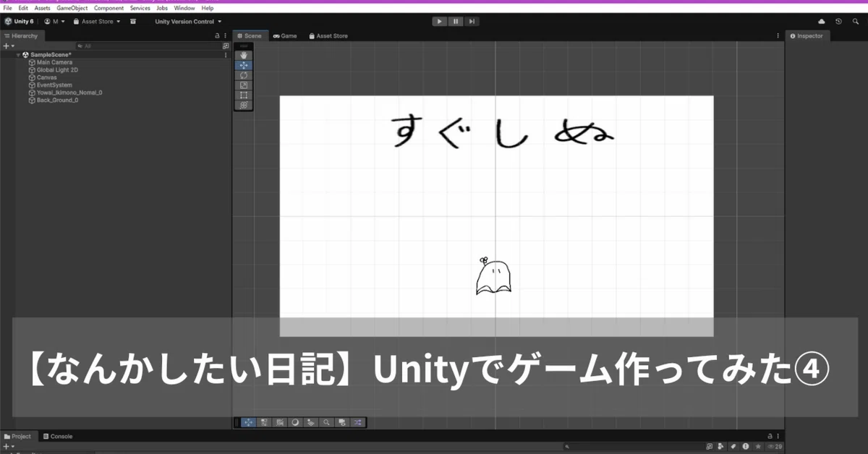This screenshot has width=868, height=454.
Task: Collapse the SampleScene tree node
Action: coord(18,55)
